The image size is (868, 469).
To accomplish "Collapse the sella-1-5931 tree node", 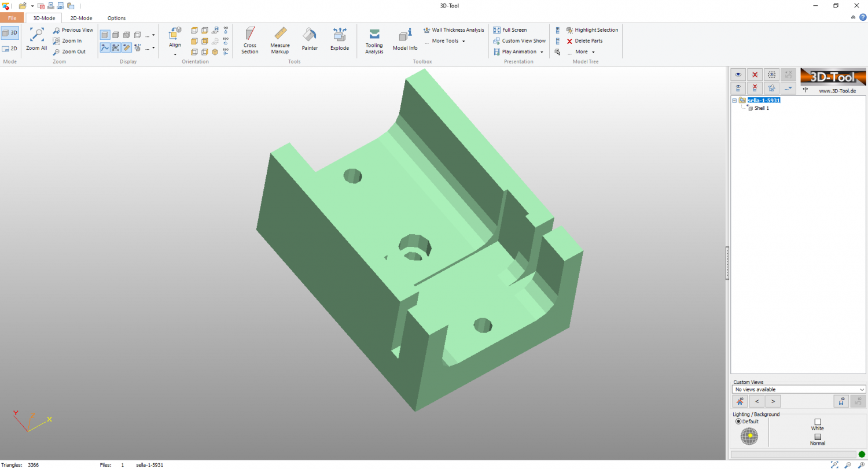I will click(734, 101).
